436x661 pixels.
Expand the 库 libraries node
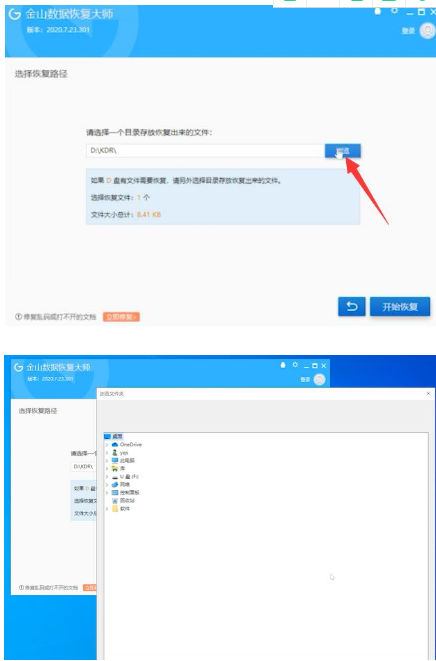[x=107, y=469]
